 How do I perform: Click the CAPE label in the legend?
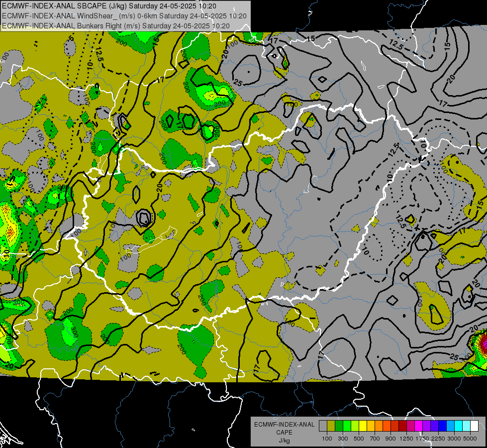click(284, 433)
